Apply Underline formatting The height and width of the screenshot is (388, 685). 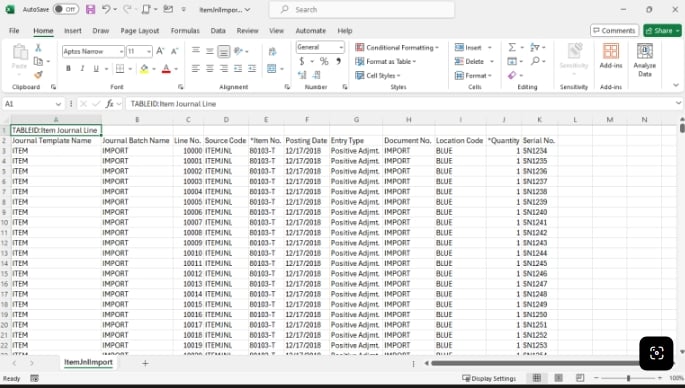click(x=96, y=69)
